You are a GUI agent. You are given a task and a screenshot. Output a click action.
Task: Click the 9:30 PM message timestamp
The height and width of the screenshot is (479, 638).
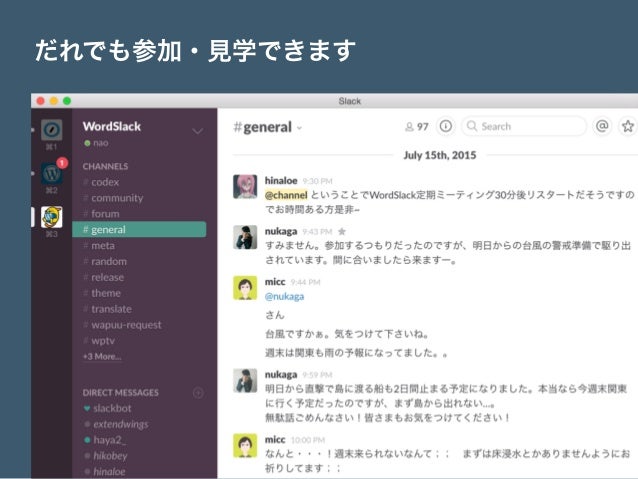pos(317,181)
